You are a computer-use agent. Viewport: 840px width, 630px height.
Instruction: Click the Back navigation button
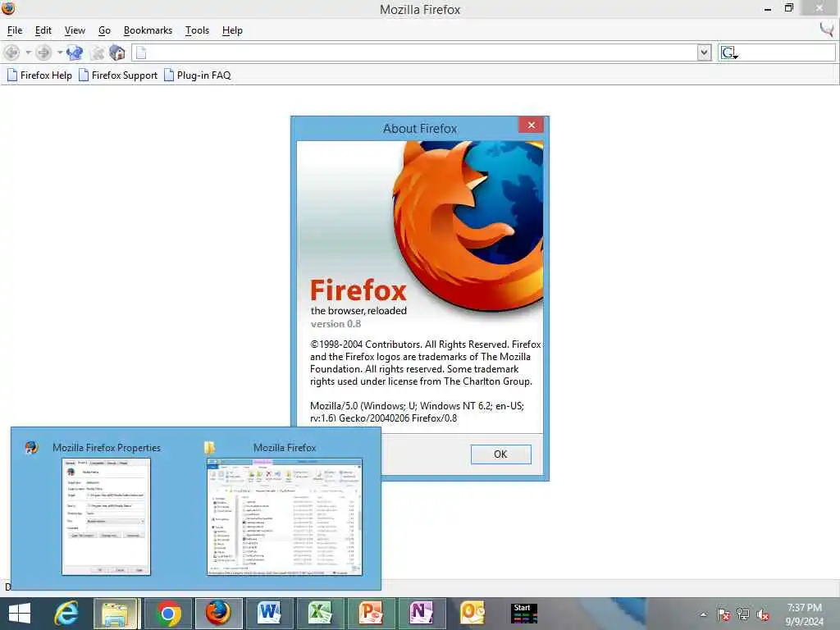(x=11, y=52)
